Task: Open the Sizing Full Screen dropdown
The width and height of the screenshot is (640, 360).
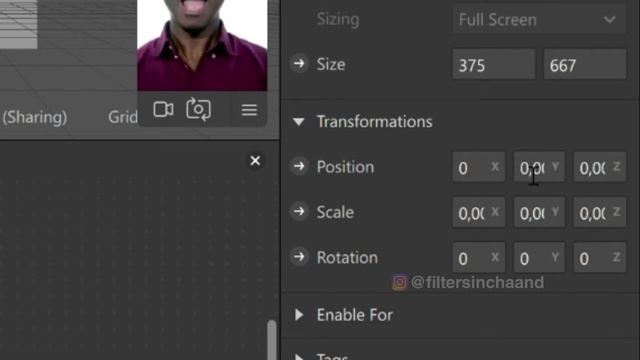Action: pyautogui.click(x=539, y=19)
